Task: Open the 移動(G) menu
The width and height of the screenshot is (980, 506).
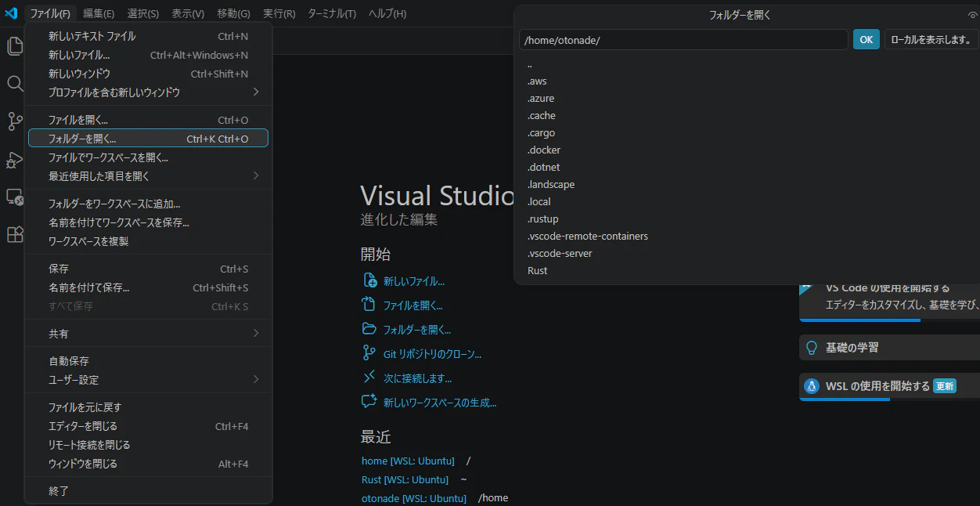Action: 234,13
